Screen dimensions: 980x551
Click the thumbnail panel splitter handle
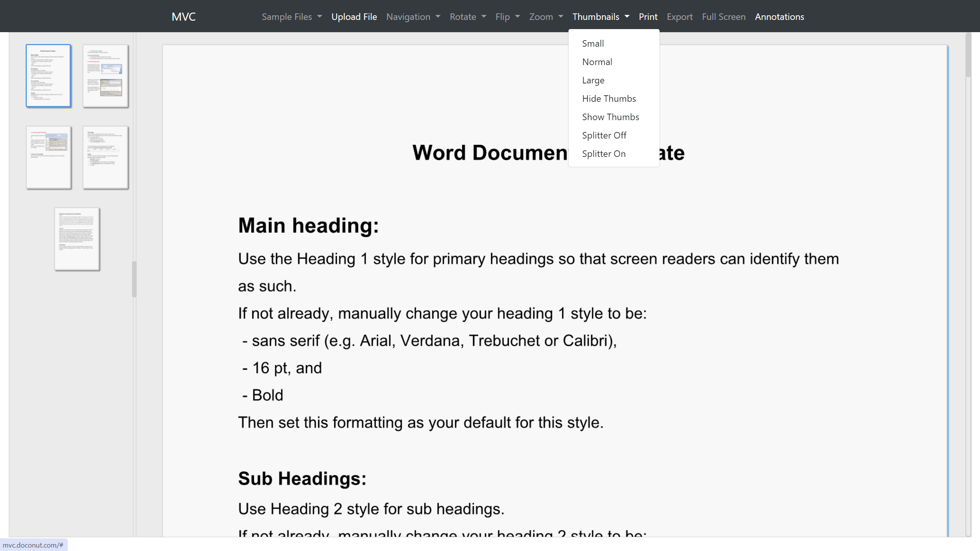(x=134, y=279)
